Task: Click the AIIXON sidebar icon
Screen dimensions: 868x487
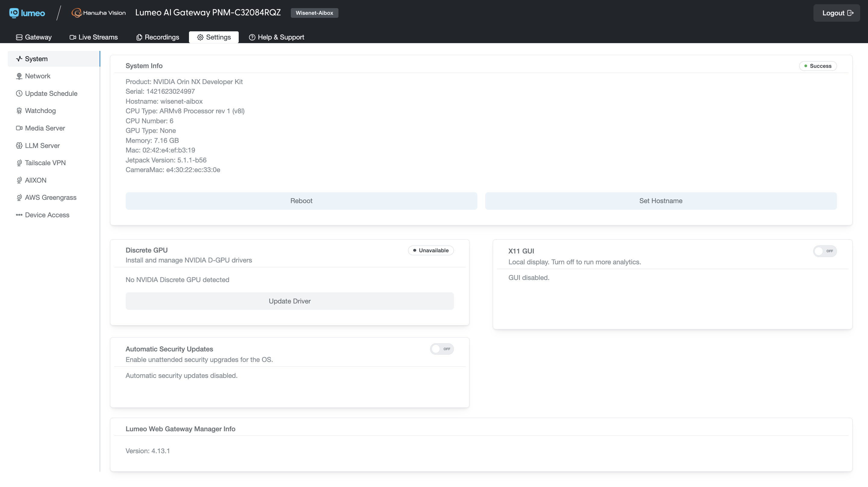Action: (x=19, y=180)
